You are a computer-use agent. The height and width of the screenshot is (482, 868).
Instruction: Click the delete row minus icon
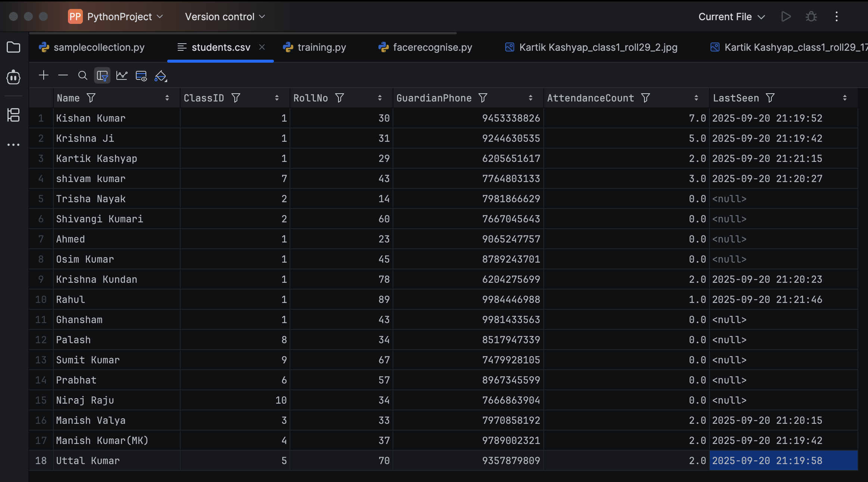point(63,76)
